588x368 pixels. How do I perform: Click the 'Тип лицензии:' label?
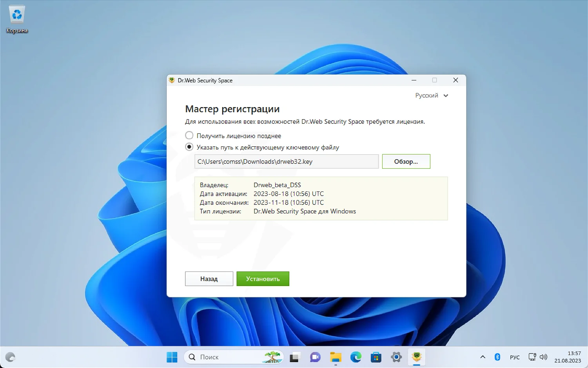[x=220, y=211]
